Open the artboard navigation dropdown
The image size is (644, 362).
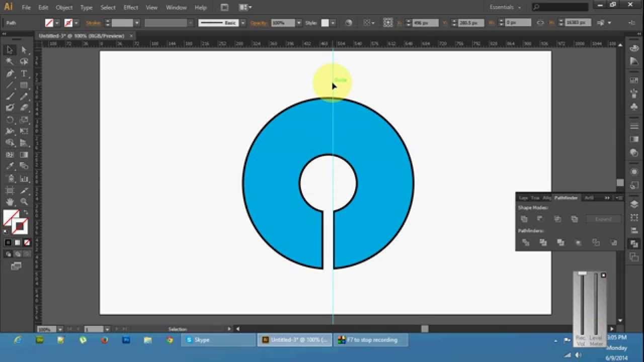pyautogui.click(x=107, y=329)
